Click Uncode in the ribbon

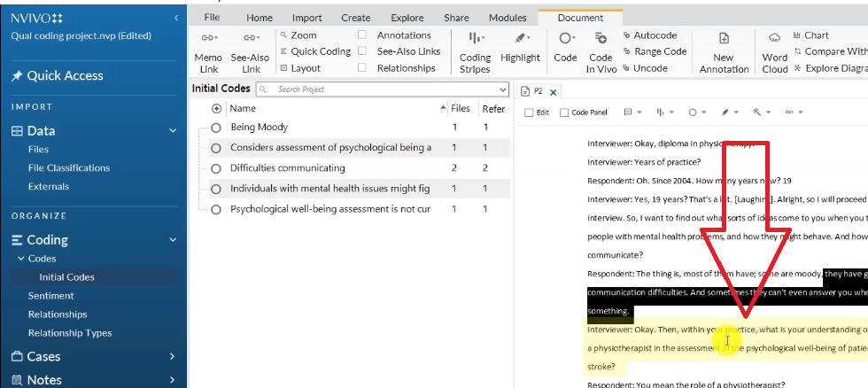pos(649,68)
